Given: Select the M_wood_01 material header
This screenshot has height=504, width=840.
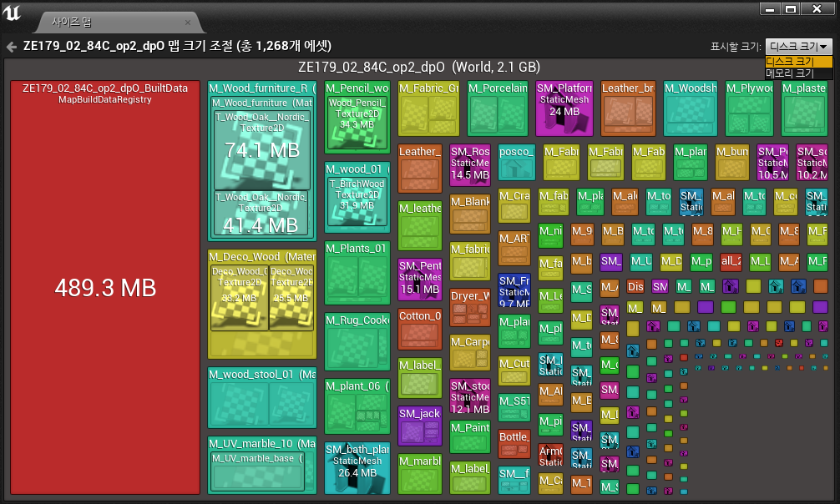Looking at the screenshot, I should (357, 169).
